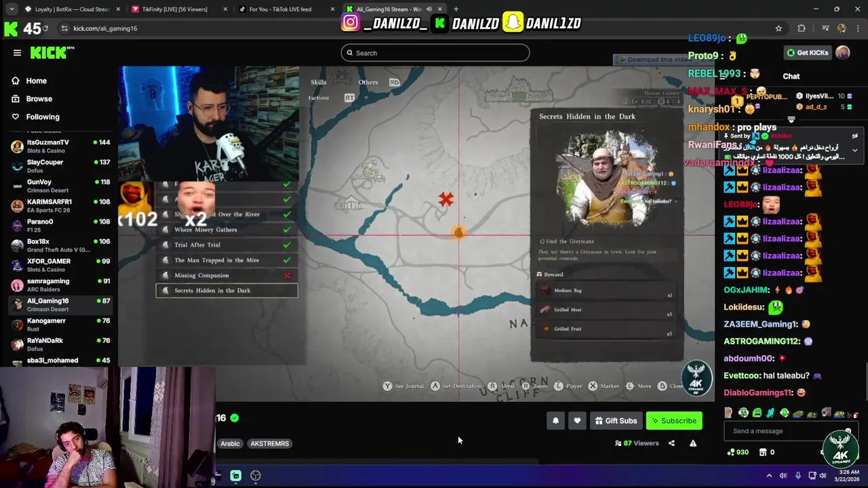Open ItsGuzmanTV channel in sidebar
Viewport: 868px width, 488px height.
[x=60, y=146]
